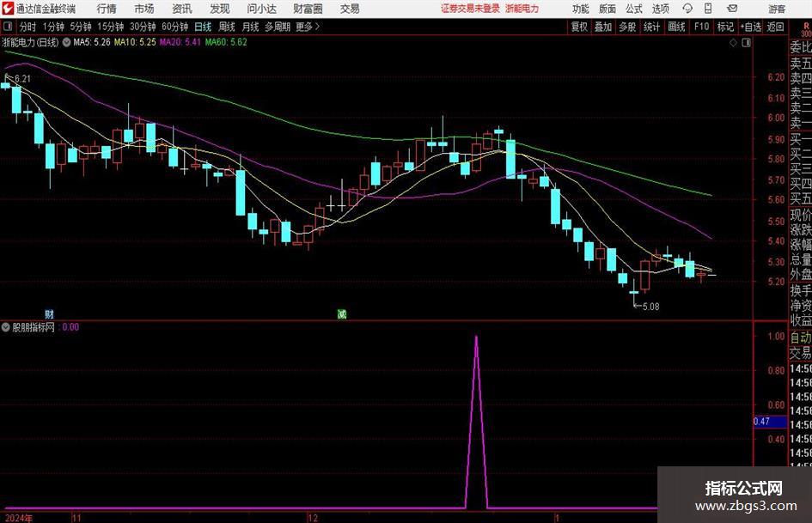Click MA5: 5.26 label
812x523 pixels.
[x=92, y=42]
